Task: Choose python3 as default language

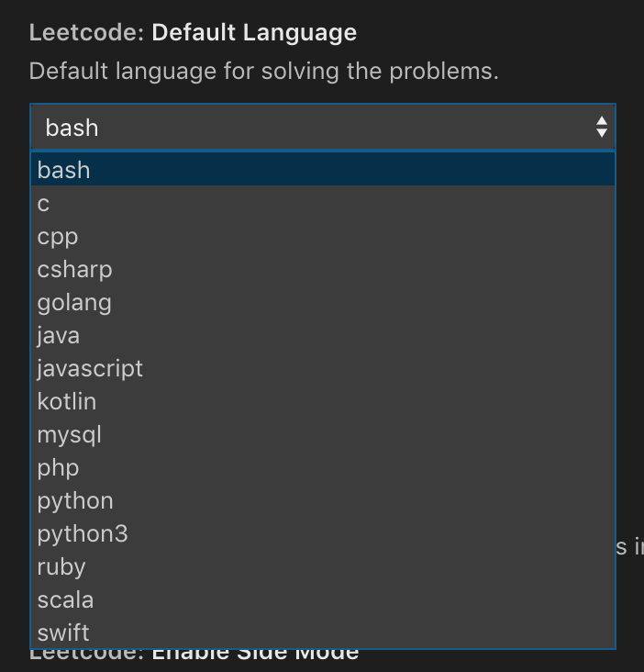Action: point(323,532)
